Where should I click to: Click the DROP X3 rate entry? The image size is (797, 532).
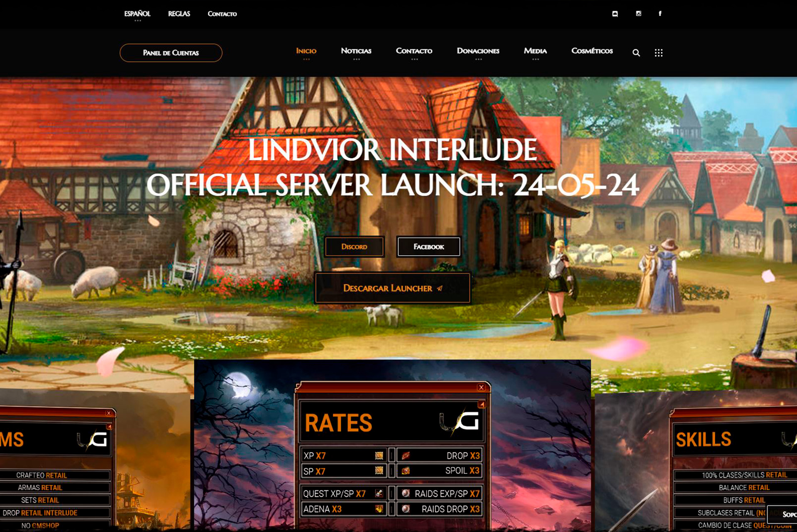point(440,456)
